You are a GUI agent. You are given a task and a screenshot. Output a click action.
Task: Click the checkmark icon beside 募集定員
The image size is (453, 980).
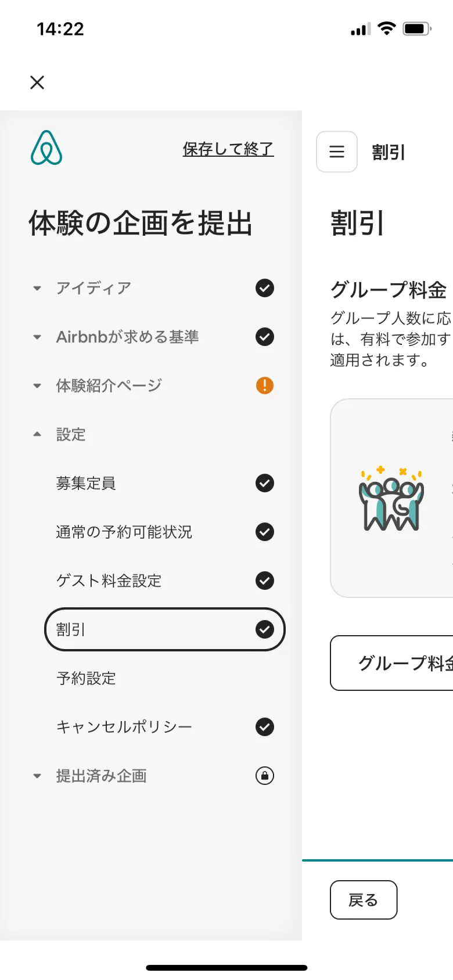pyautogui.click(x=264, y=484)
